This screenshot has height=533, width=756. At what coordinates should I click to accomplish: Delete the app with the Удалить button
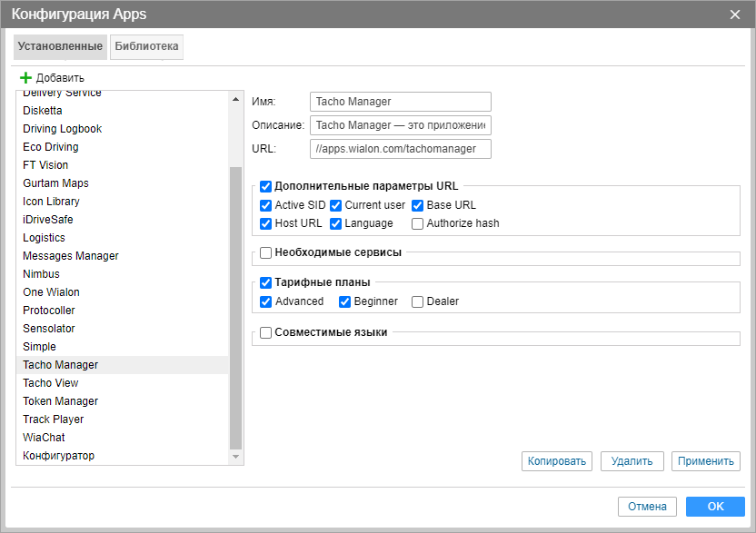[632, 461]
